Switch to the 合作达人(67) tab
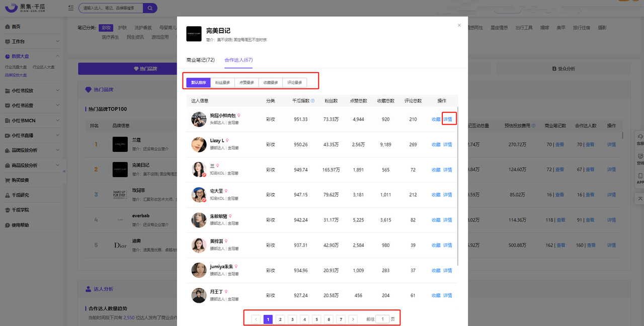Viewport: 644px width, 326px height. [238, 60]
